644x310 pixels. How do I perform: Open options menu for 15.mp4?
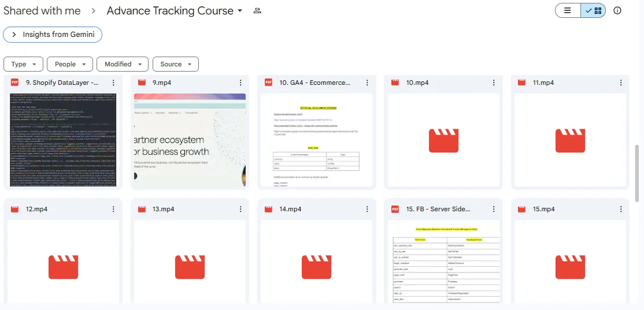[x=620, y=210]
